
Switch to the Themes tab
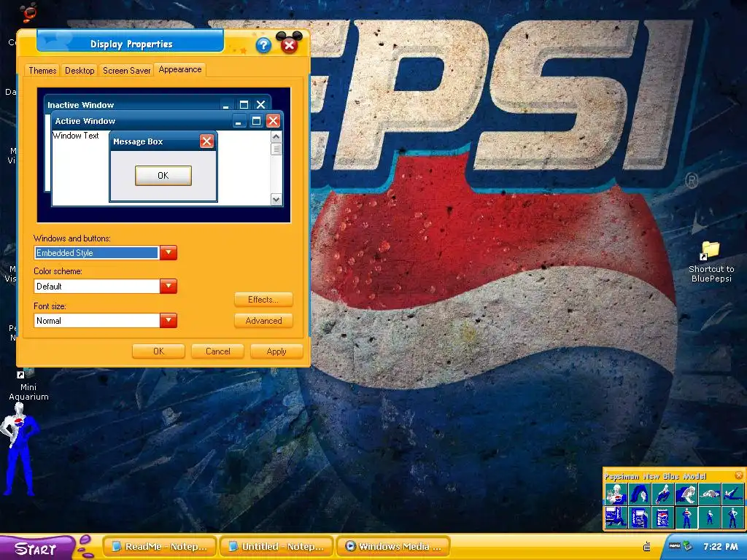coord(42,71)
